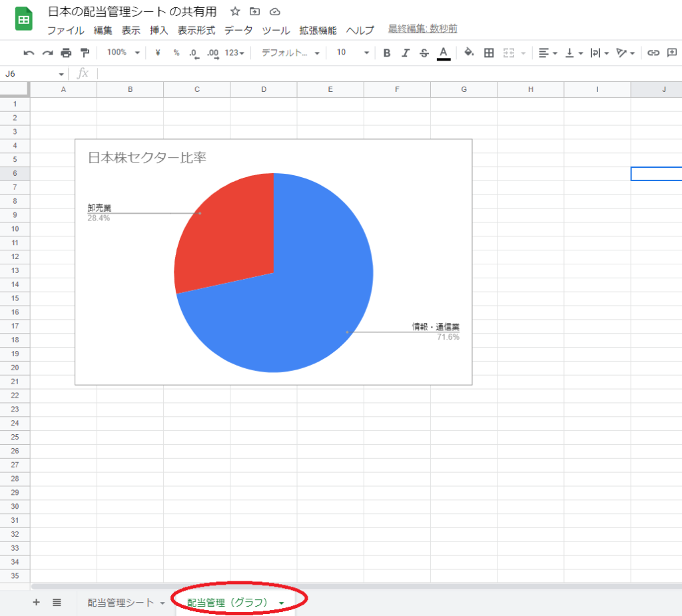This screenshot has height=616, width=682.
Task: Toggle italic text formatting
Action: [405, 53]
